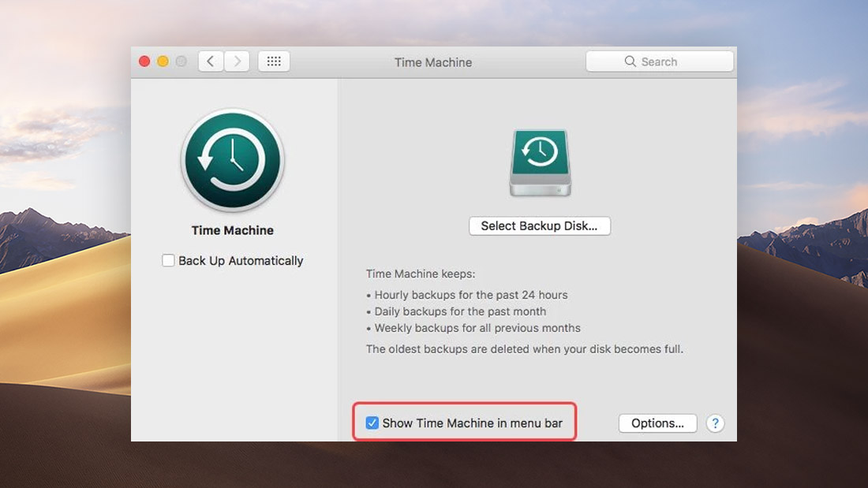Focus the Search field
Viewport: 868px width, 488px height.
pos(660,61)
